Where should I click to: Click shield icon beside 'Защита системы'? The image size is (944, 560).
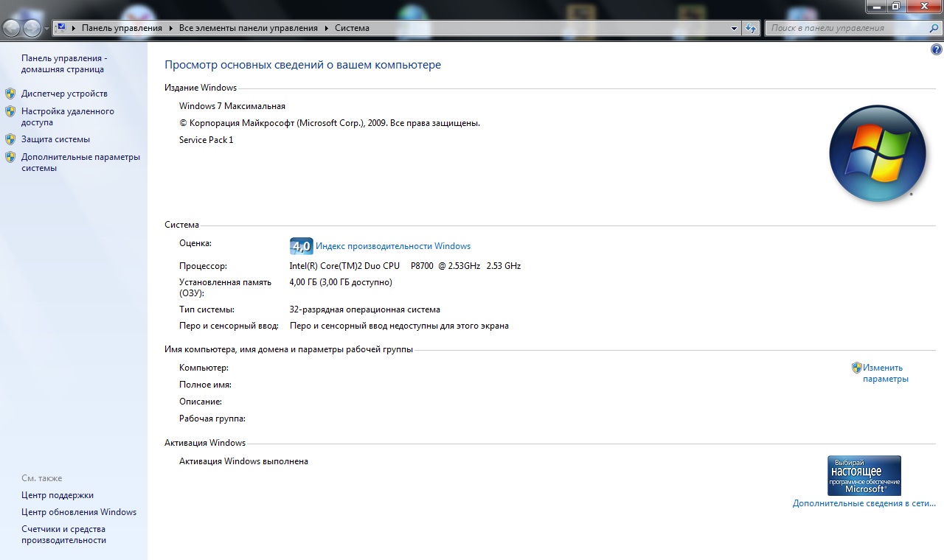[10, 139]
